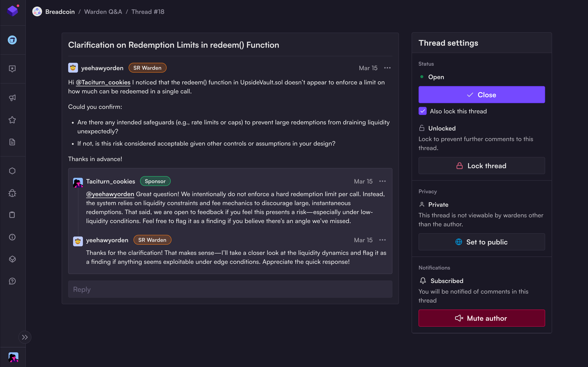588x367 pixels.
Task: Click the Lock thread button
Action: coord(481,166)
